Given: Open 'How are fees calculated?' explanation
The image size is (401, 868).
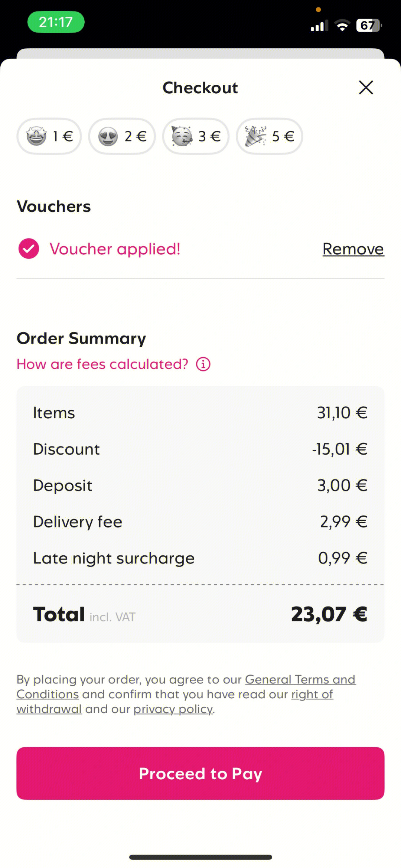Looking at the screenshot, I should click(102, 364).
